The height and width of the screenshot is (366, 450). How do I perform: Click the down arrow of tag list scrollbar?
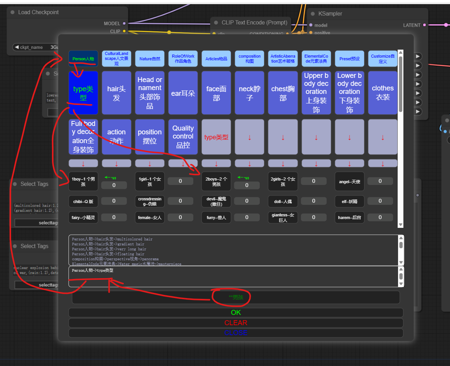point(401,263)
